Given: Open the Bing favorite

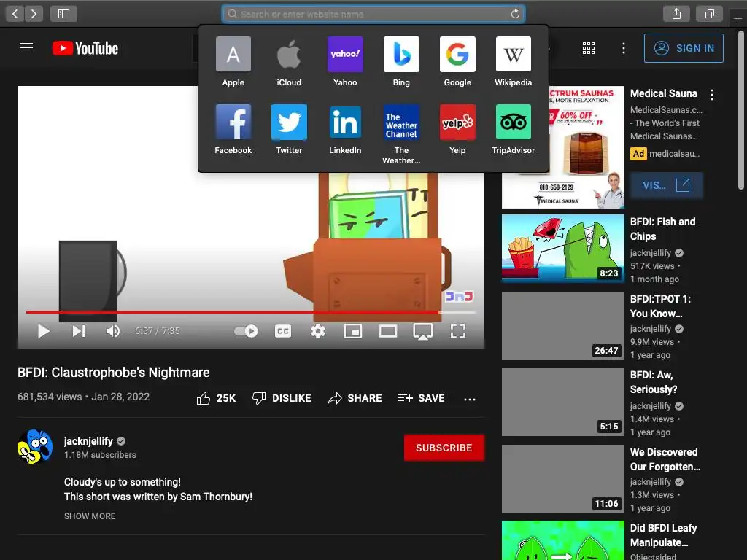Looking at the screenshot, I should (401, 62).
